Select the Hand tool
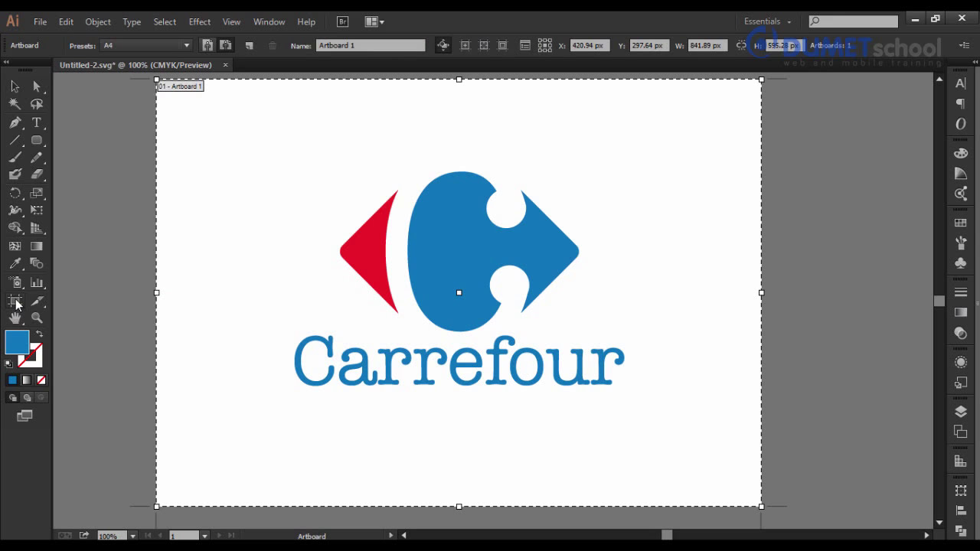This screenshot has height=551, width=980. pyautogui.click(x=15, y=318)
